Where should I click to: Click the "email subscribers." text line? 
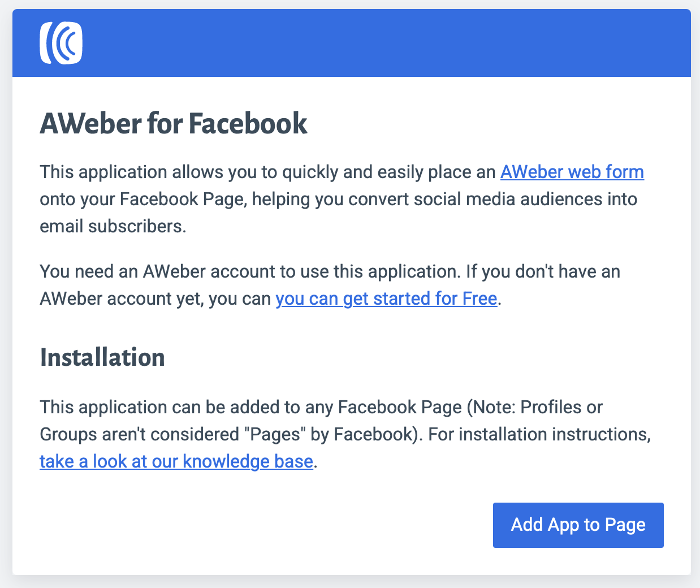click(x=113, y=226)
